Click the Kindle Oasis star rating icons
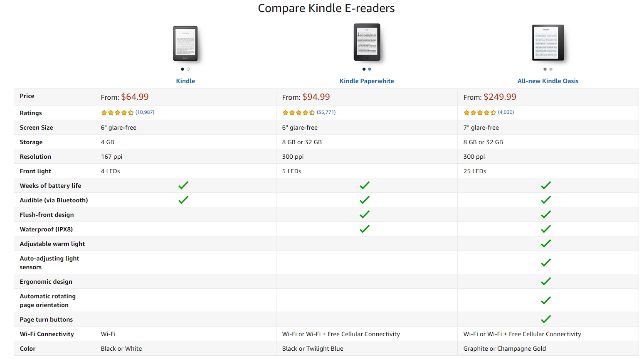 [480, 113]
